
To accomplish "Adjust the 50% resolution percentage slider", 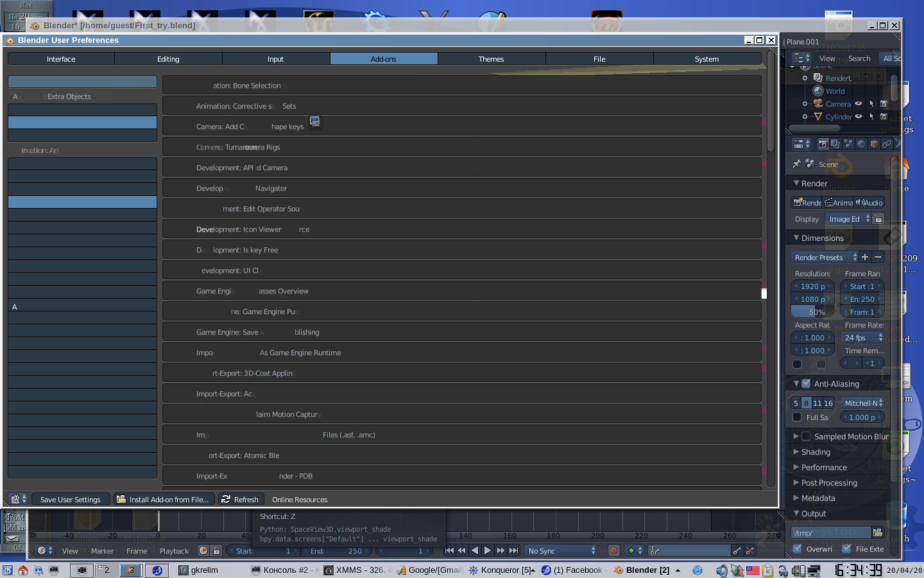I will [812, 311].
